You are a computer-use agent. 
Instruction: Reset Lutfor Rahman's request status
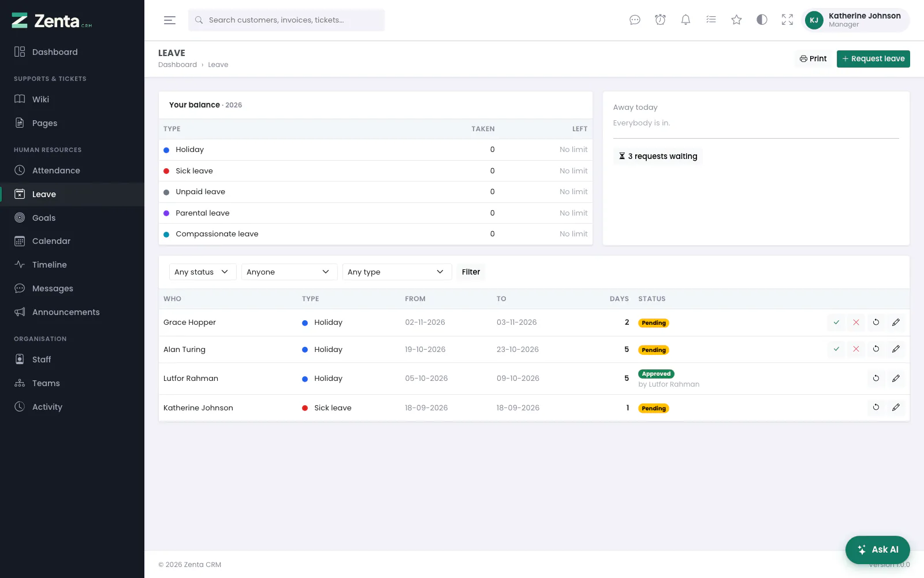(x=876, y=379)
